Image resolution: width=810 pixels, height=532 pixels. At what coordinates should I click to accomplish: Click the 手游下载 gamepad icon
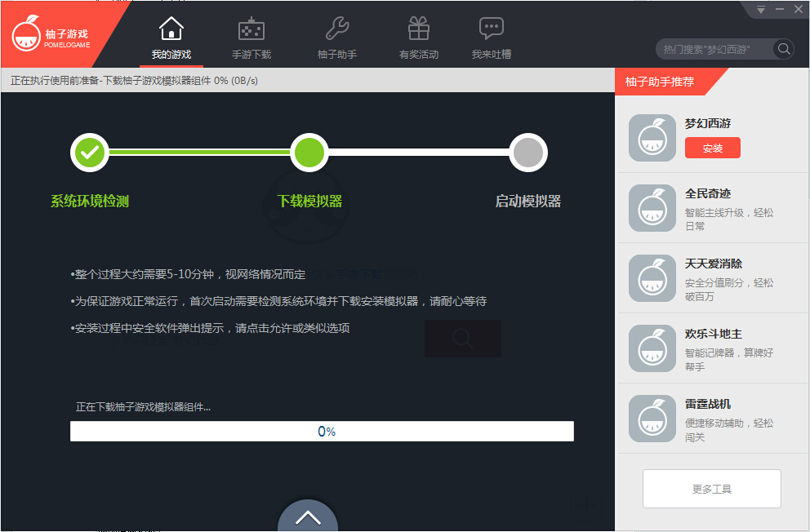[251, 27]
